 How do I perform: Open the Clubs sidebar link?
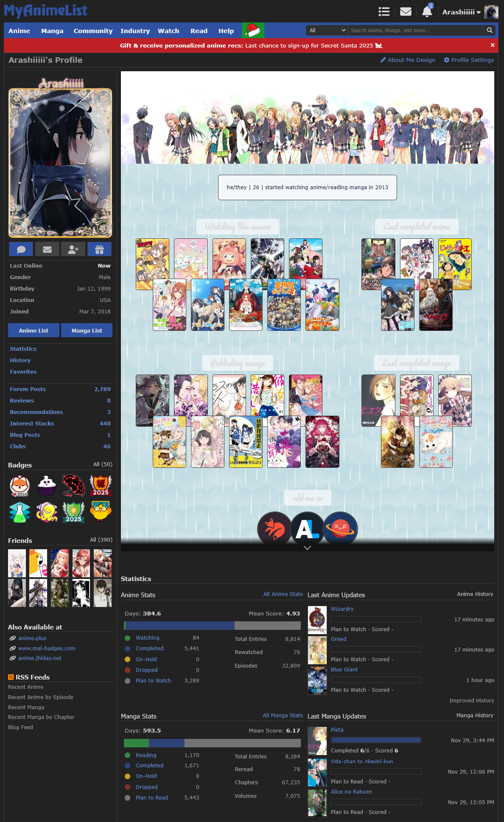(x=18, y=446)
